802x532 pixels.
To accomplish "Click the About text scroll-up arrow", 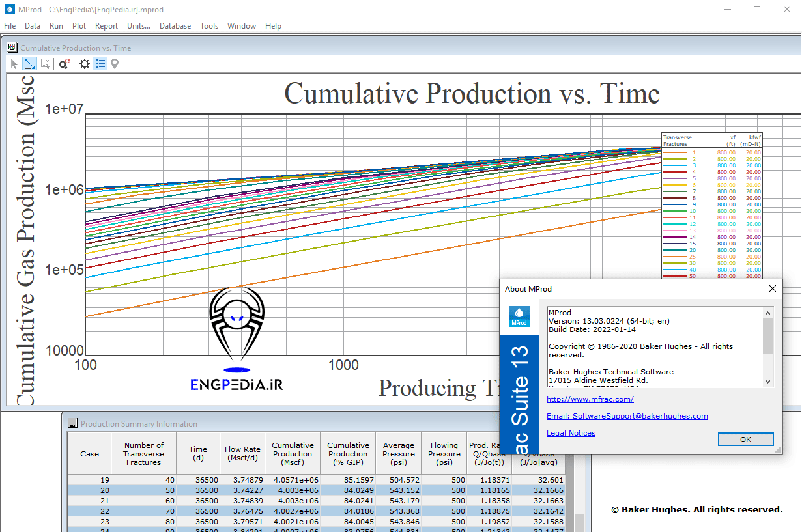I will 767,313.
